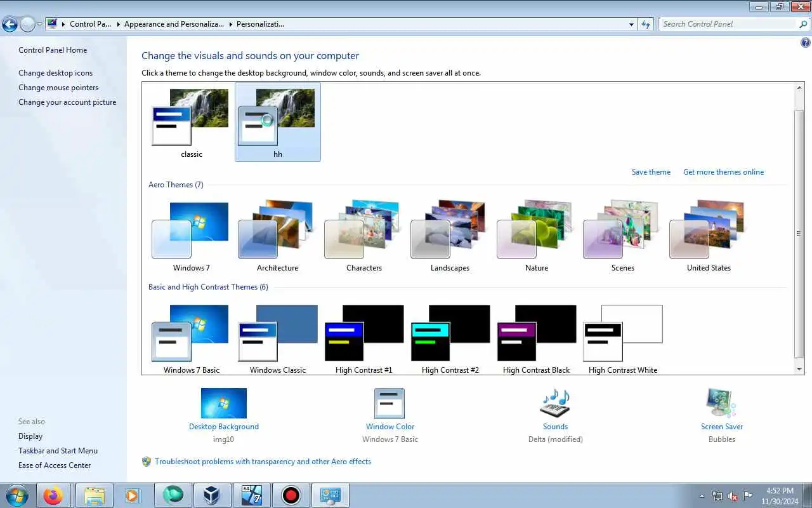Apply the Scenes theme

point(622,237)
